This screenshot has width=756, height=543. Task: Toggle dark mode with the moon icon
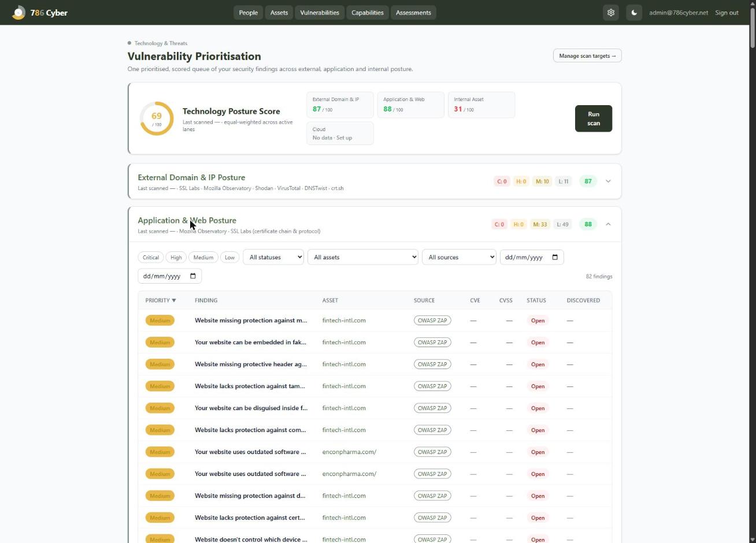pos(634,12)
